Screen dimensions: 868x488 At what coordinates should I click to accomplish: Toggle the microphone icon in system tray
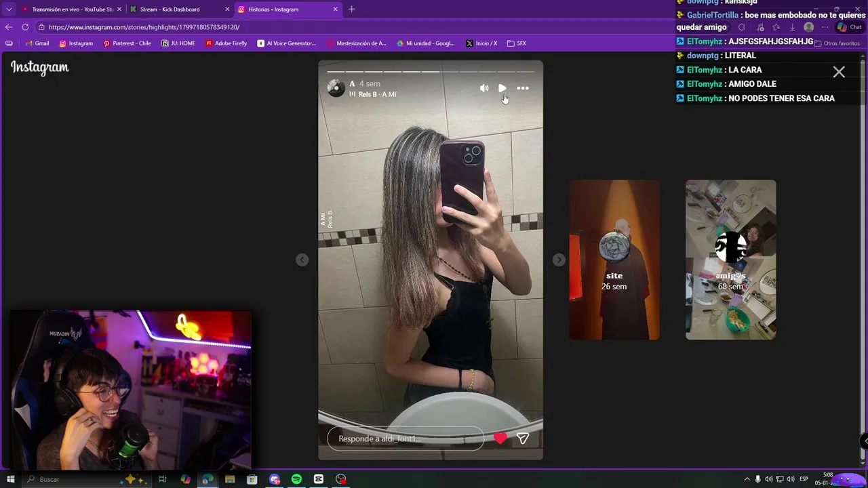tap(758, 479)
